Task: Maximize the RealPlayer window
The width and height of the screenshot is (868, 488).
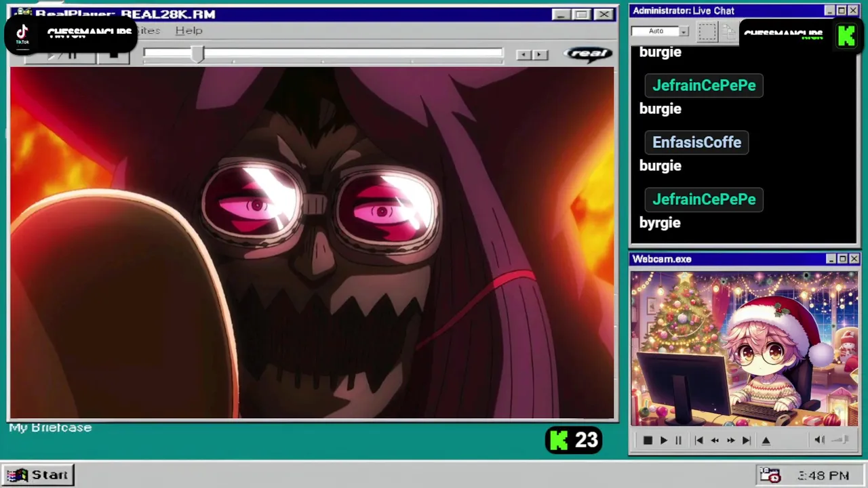Action: click(x=581, y=14)
